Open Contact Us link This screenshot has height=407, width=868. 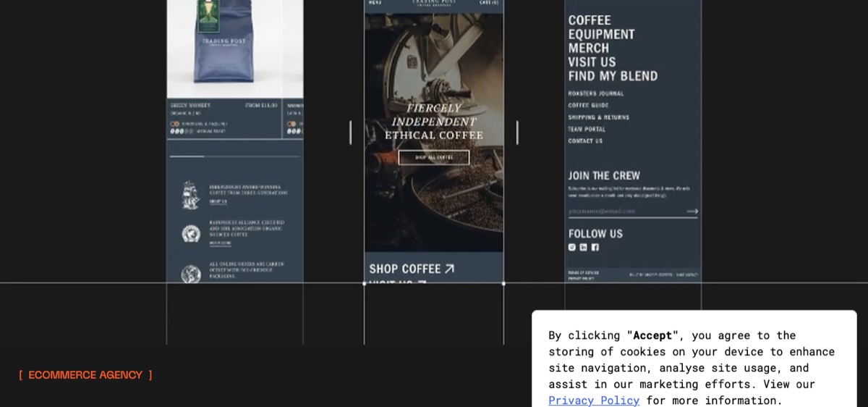tap(584, 141)
